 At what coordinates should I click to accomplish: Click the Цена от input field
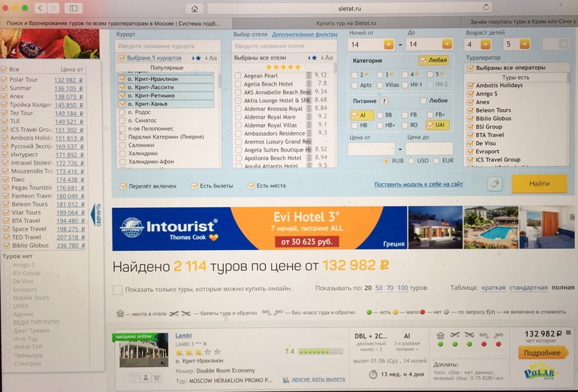click(372, 149)
